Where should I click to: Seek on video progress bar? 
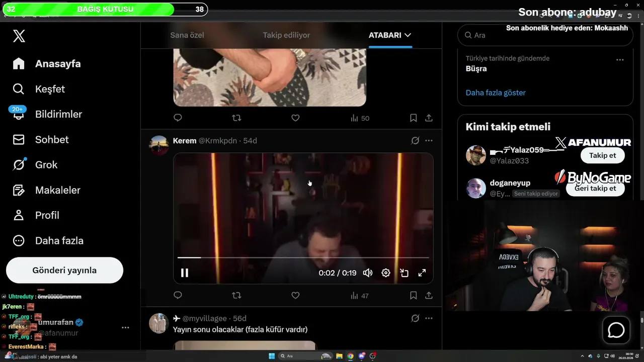[x=303, y=257]
